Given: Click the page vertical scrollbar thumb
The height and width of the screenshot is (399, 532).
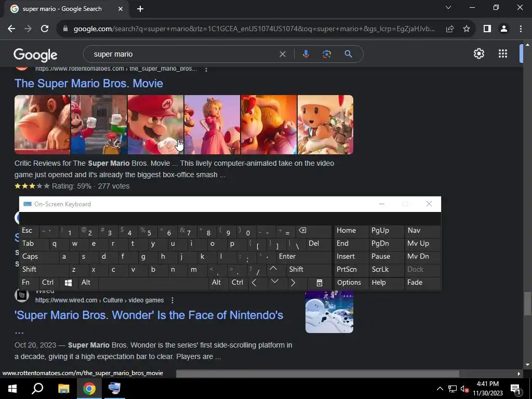Looking at the screenshot, I should click(527, 304).
